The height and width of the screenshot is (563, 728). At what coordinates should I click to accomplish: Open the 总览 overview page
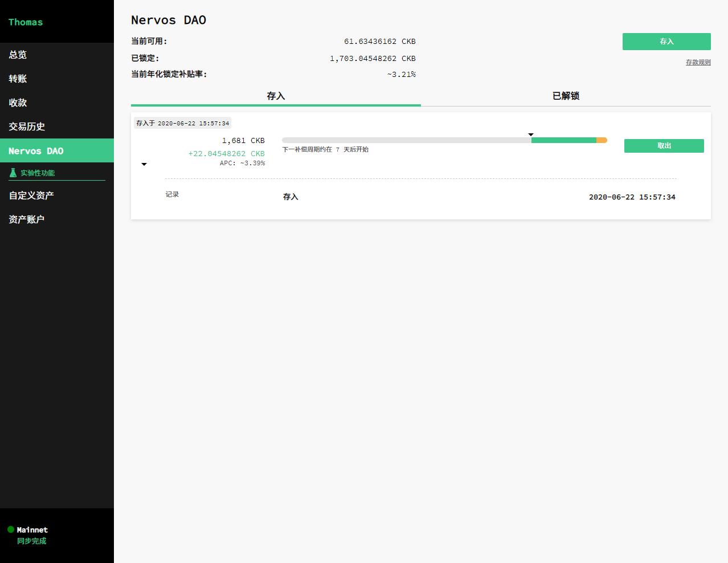[x=57, y=55]
